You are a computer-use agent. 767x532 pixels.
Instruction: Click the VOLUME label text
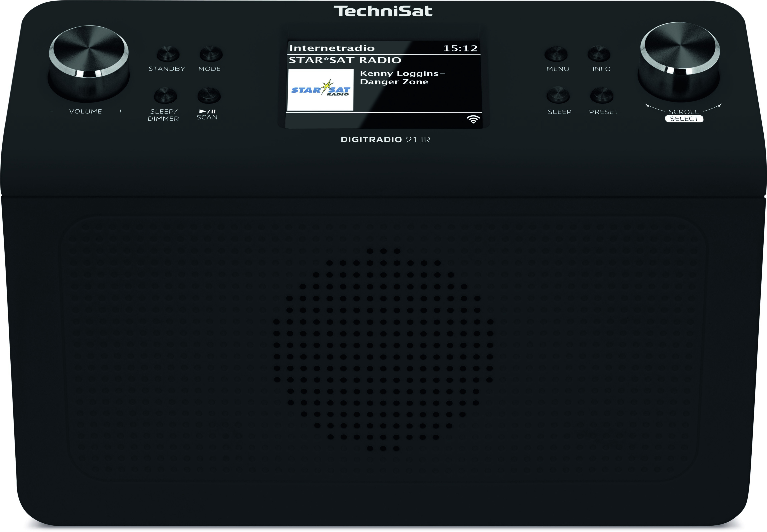pyautogui.click(x=86, y=111)
